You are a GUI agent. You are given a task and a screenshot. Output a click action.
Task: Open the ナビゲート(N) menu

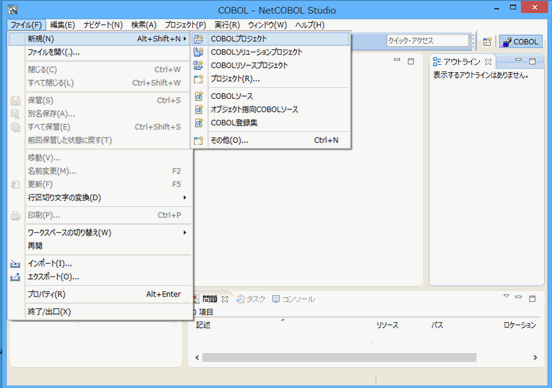coord(103,25)
